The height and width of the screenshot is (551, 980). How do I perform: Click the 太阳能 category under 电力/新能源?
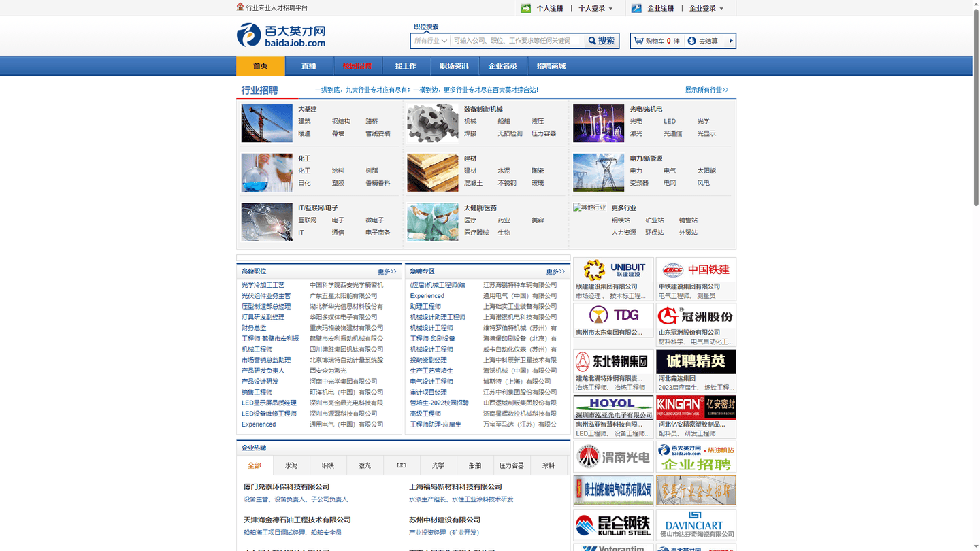[706, 171]
